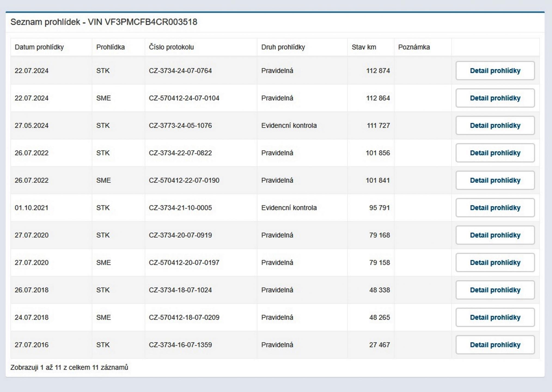The width and height of the screenshot is (552, 392).
Task: Open detail for protocol CZ-3734-24-07-0764
Action: pos(495,71)
